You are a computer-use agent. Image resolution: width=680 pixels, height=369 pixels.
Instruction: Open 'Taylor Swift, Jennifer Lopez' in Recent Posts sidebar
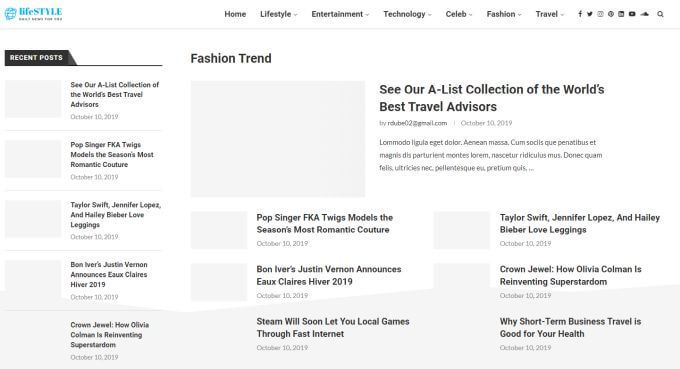[115, 215]
